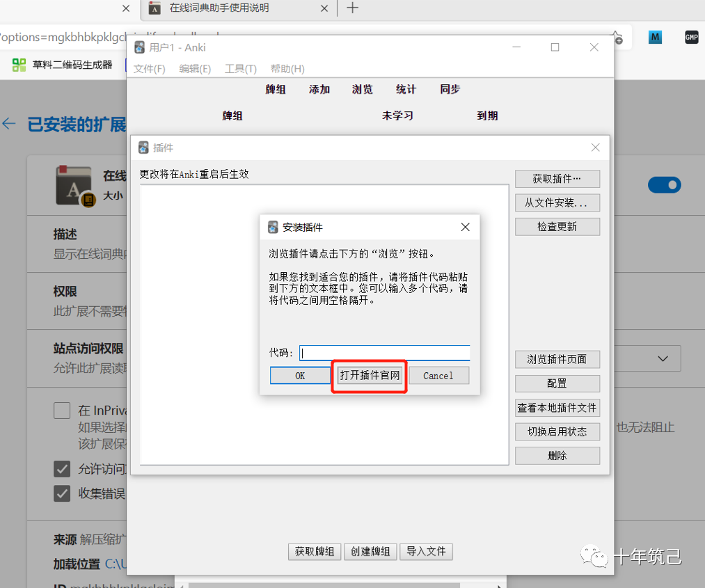Viewport: 705px width, 588px height.
Task: Uncheck the 允许访问 checkbox
Action: pyautogui.click(x=62, y=469)
